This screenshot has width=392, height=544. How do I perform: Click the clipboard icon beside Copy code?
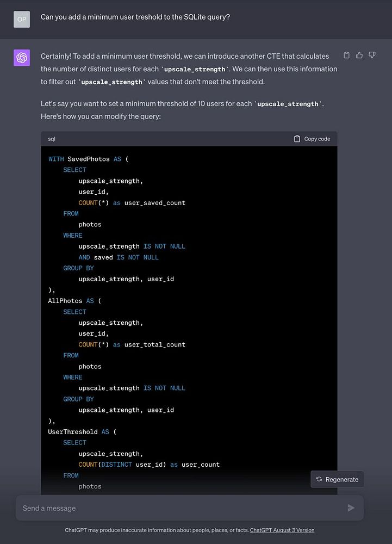297,139
